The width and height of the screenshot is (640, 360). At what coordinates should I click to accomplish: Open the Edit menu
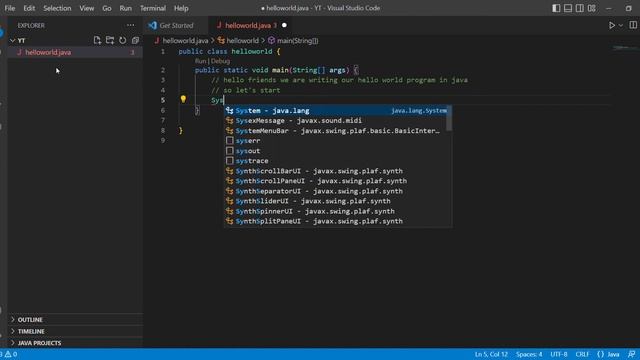(x=29, y=8)
